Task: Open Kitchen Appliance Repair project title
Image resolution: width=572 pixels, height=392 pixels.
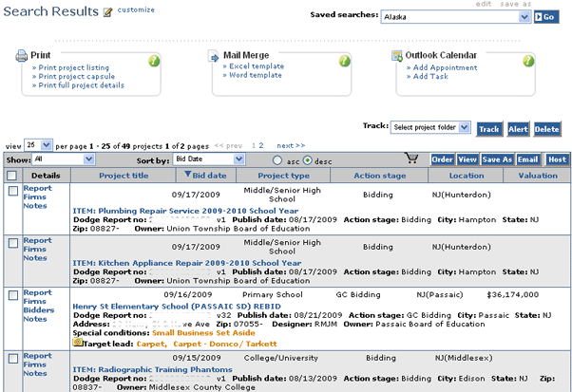Action: pos(187,263)
